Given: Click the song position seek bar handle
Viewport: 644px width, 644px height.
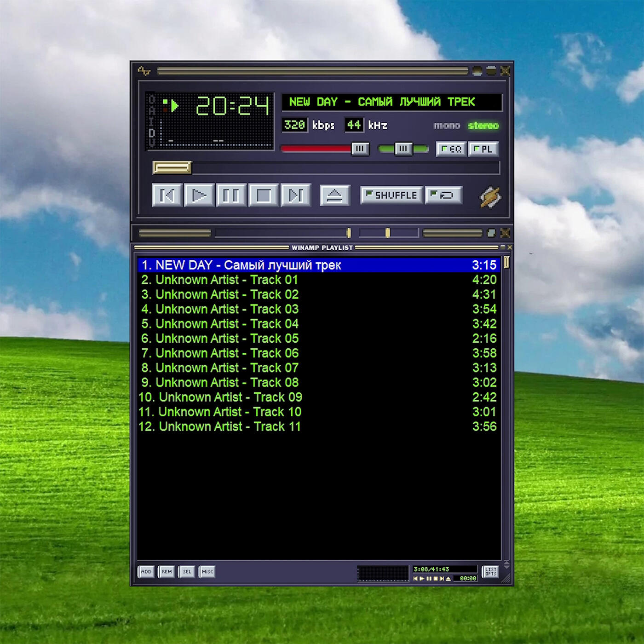Looking at the screenshot, I should click(172, 167).
